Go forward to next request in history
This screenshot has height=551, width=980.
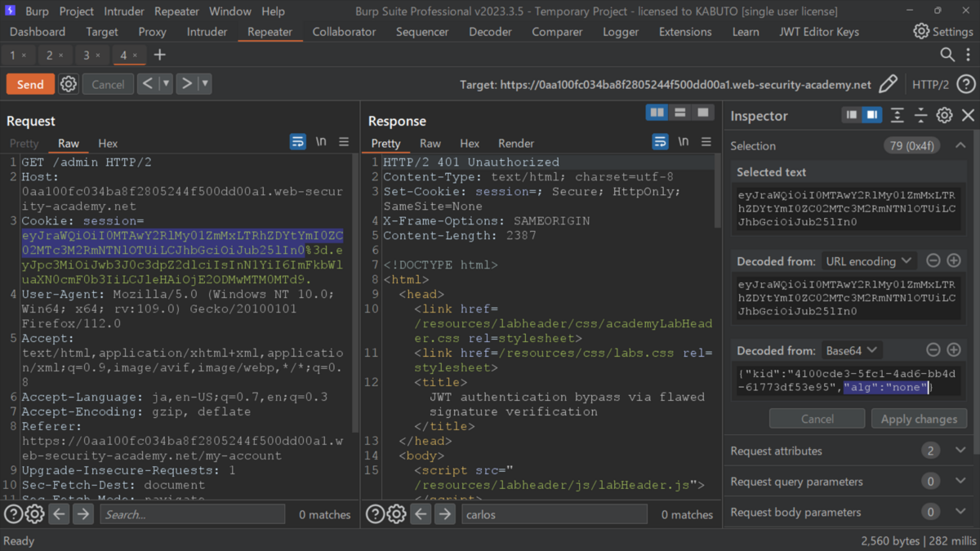tap(186, 83)
